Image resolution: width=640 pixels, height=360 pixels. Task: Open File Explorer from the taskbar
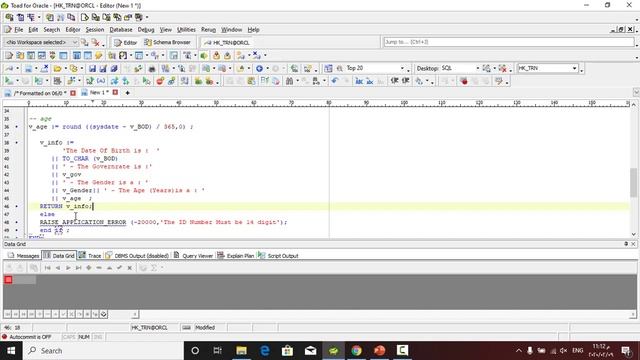tap(241, 351)
